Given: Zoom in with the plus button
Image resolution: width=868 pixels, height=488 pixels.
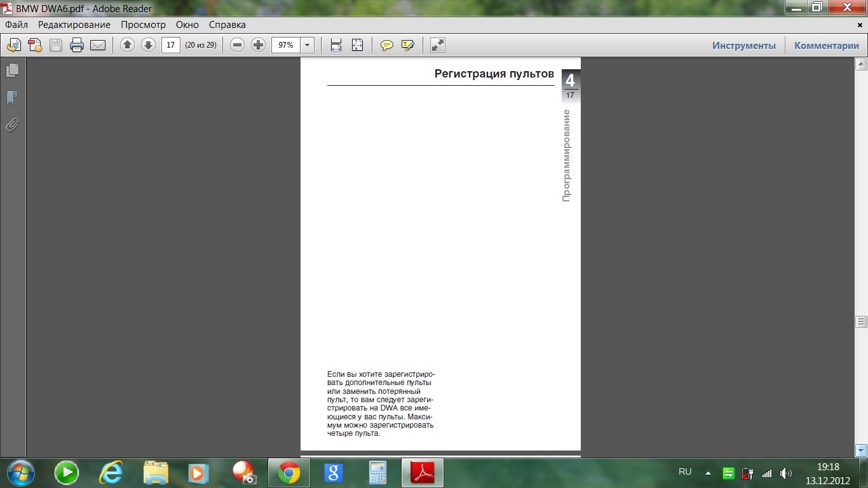Looking at the screenshot, I should coord(258,45).
